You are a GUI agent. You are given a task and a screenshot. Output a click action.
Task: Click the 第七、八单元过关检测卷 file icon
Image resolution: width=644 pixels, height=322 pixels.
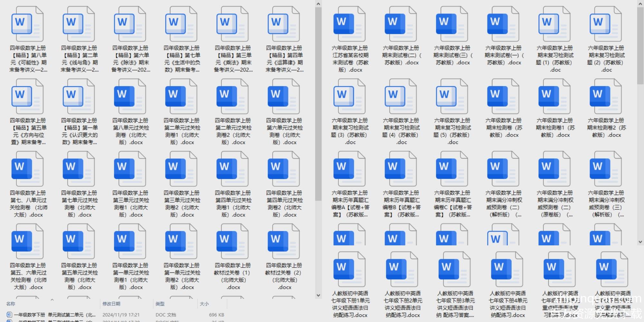pos(27,169)
